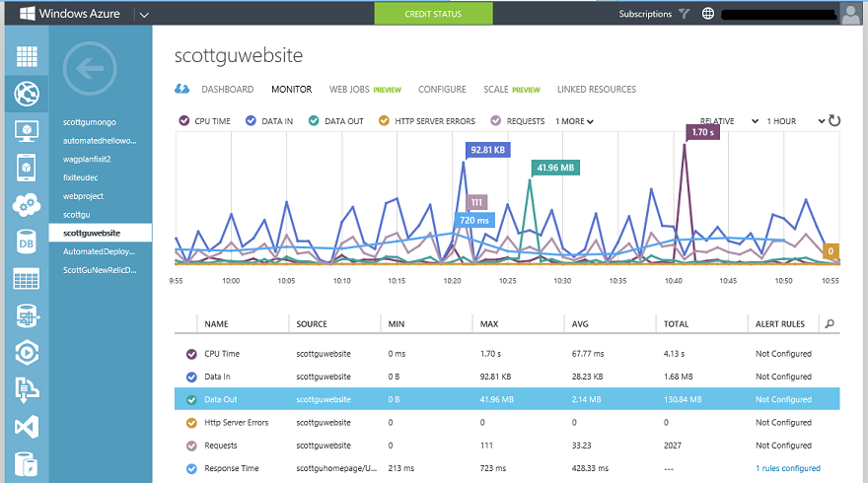Screen dimensions: 868x483
Task: Toggle the Data Out metric in chart legend
Action: (314, 121)
